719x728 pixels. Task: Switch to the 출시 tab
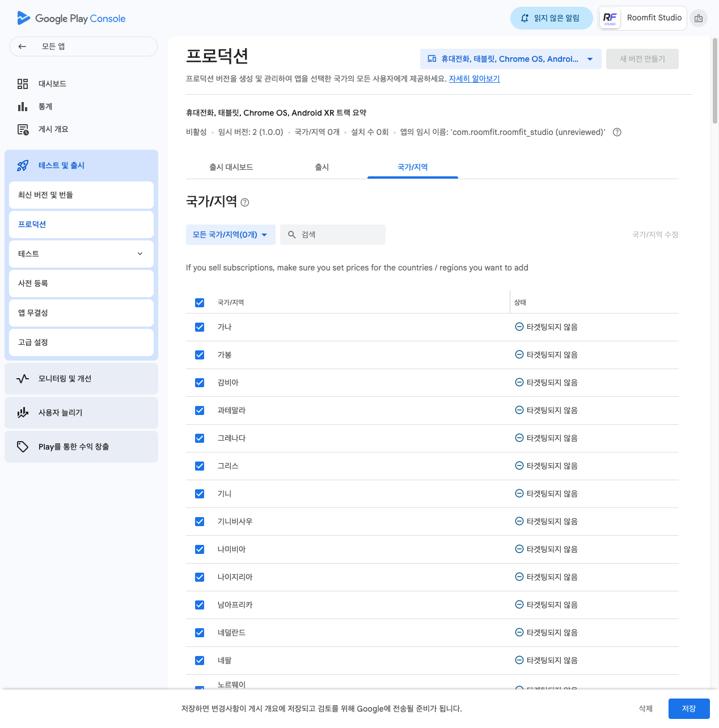click(322, 167)
